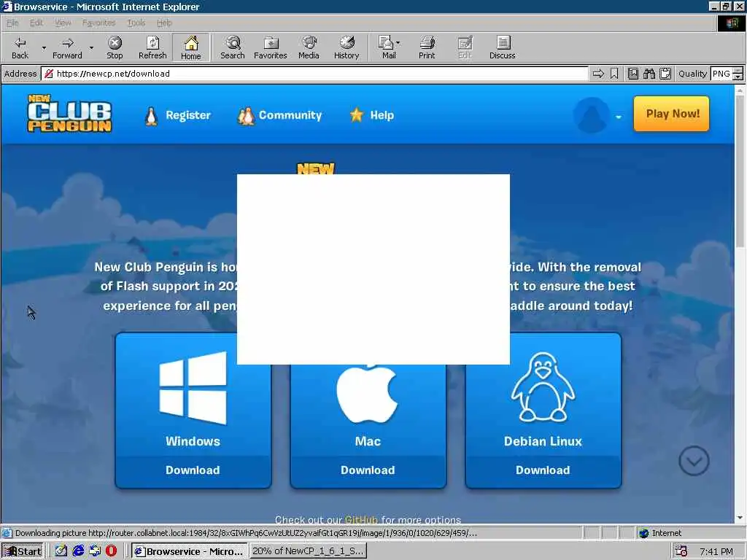Open the Edit menu
The image size is (747, 560).
[36, 23]
